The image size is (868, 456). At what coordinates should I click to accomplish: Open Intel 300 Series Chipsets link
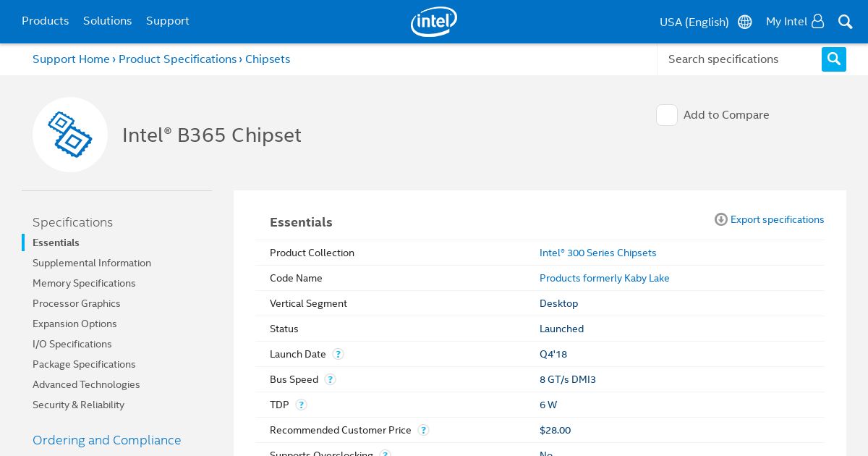598,253
